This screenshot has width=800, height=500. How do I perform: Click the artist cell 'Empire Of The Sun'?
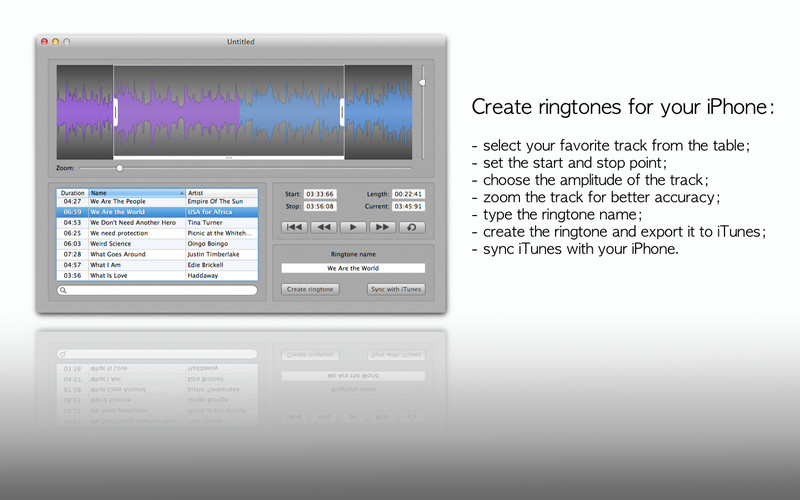coord(215,202)
